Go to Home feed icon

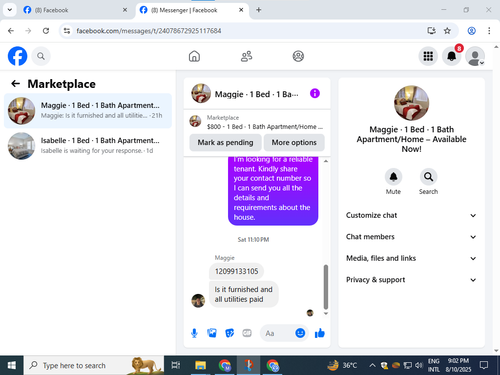[x=194, y=56]
